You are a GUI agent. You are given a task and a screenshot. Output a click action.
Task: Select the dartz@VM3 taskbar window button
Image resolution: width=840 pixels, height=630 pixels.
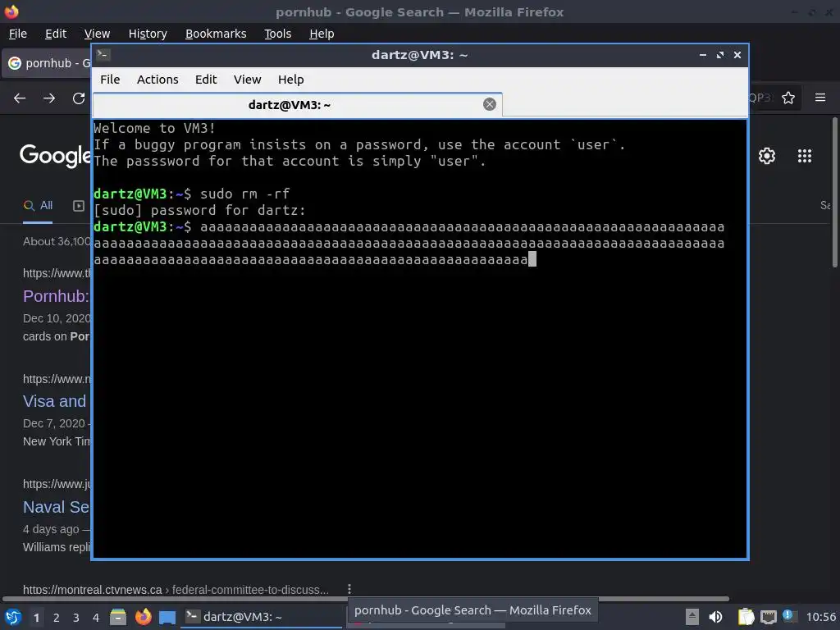(x=261, y=617)
